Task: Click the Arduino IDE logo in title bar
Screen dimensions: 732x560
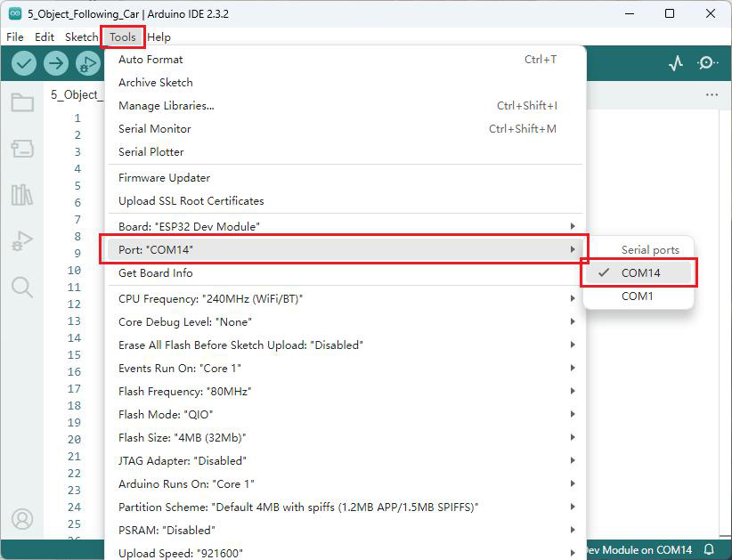Action: click(15, 13)
